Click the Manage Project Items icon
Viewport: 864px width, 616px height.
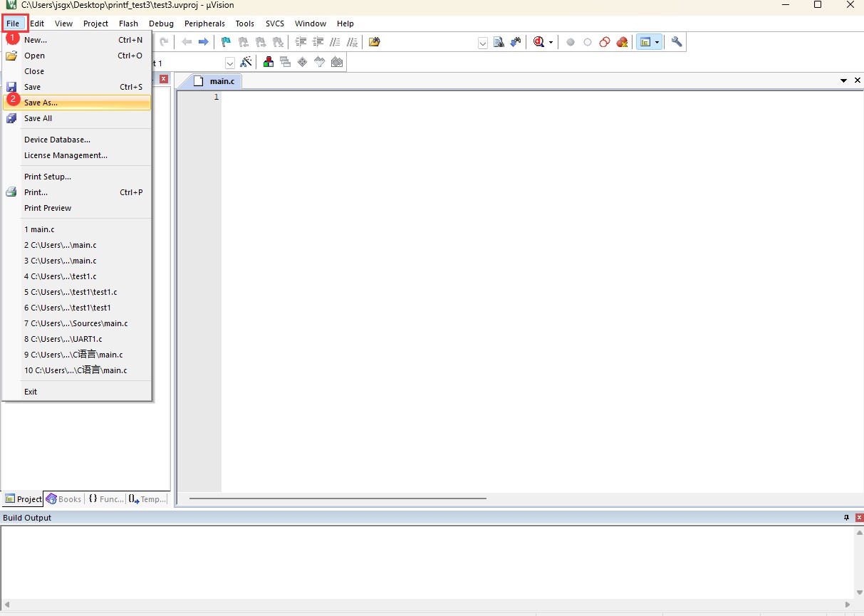269,63
